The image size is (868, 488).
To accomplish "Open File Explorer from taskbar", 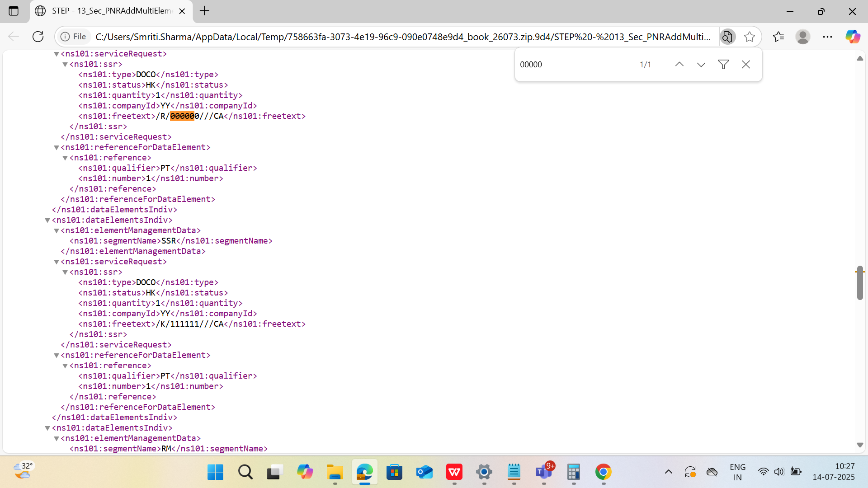I will click(x=335, y=472).
